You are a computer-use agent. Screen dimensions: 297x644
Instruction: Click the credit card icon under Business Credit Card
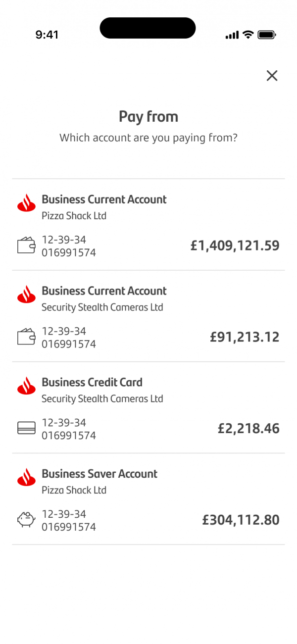pos(26,428)
